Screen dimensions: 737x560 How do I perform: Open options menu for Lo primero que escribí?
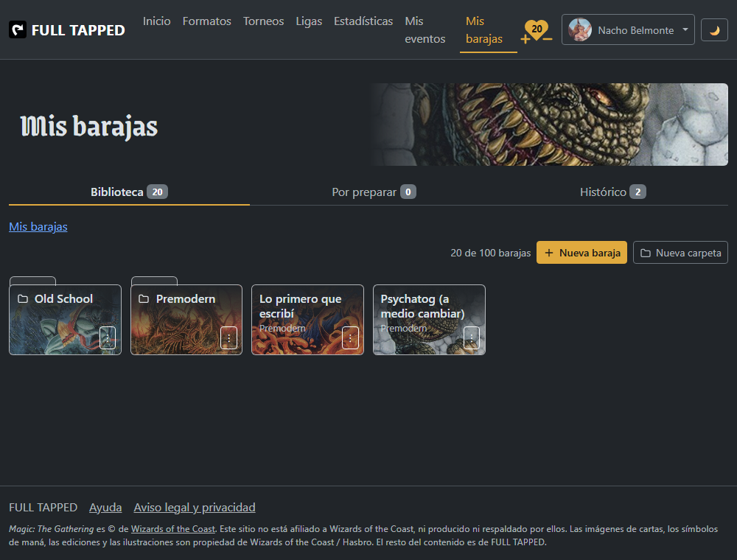coord(349,337)
